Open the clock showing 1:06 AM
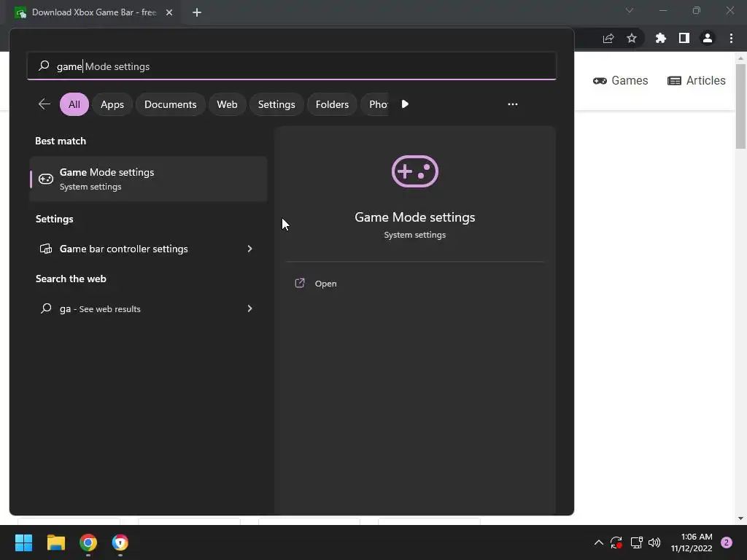This screenshot has width=747, height=560. pos(692,542)
